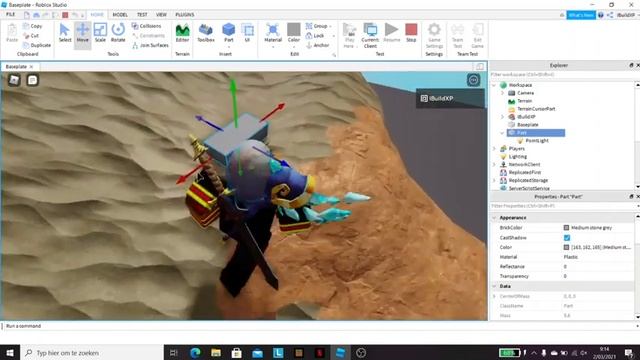Toggle Join Surfaces option
Image resolution: width=640 pixels, height=360 pixels.
(x=150, y=45)
